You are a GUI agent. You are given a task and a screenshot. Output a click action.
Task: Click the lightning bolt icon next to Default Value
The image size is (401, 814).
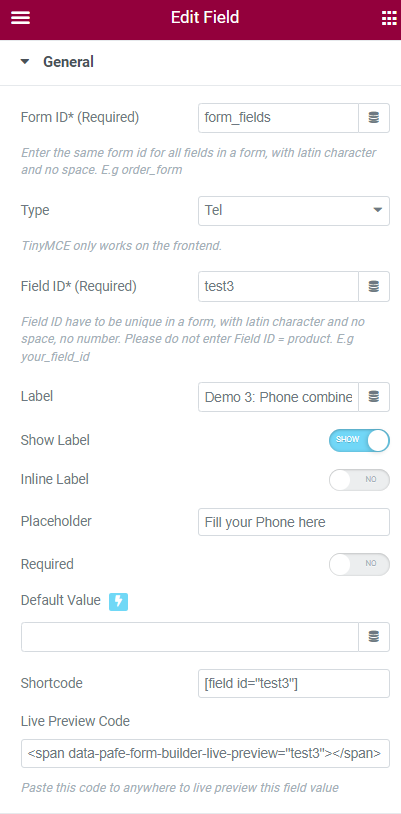[x=118, y=602]
